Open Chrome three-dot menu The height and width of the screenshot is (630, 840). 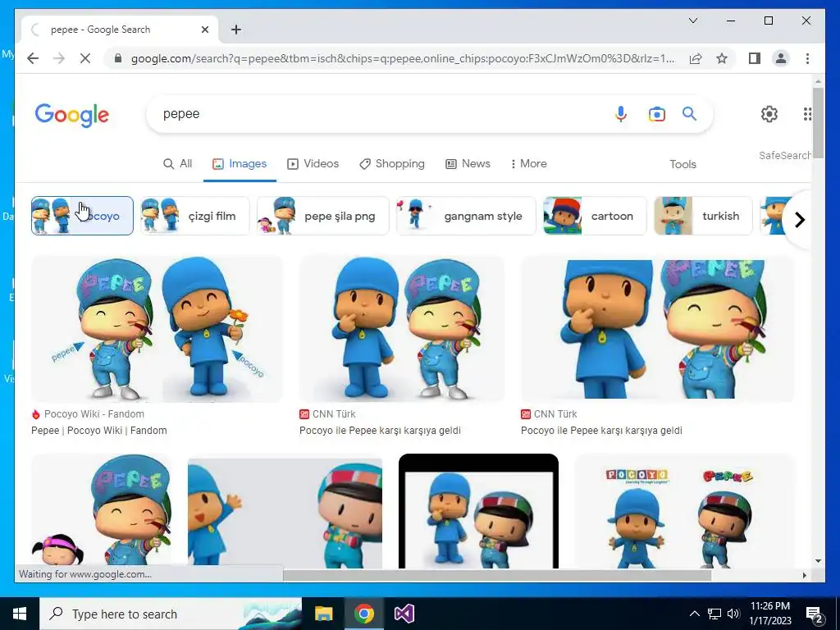click(807, 58)
